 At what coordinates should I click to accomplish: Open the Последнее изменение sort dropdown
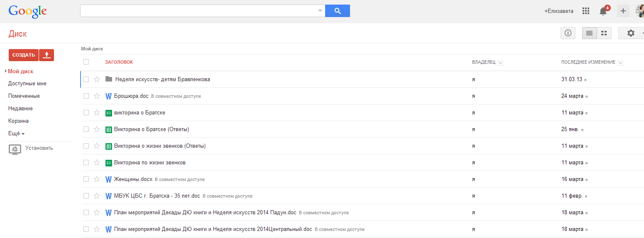(x=620, y=63)
